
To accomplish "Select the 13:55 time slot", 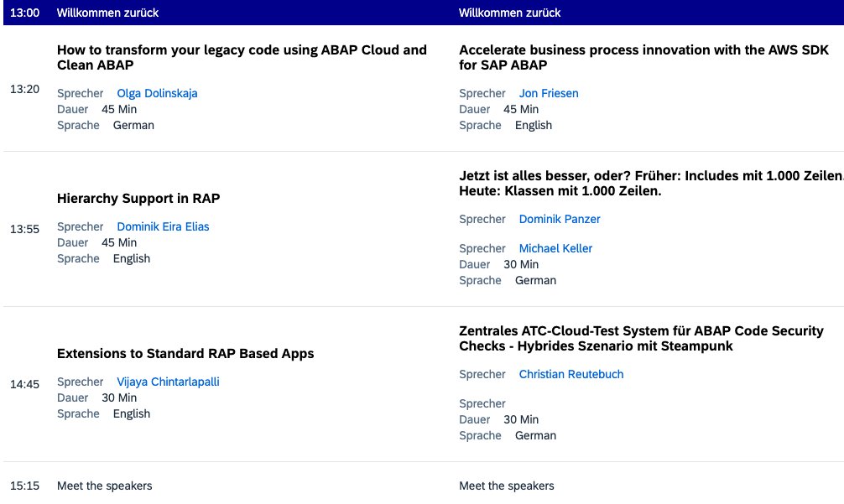I will [25, 229].
